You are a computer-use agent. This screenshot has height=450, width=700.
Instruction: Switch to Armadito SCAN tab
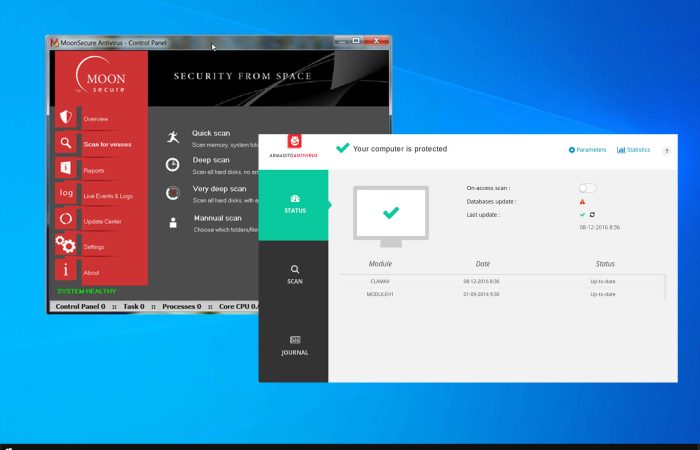click(293, 275)
